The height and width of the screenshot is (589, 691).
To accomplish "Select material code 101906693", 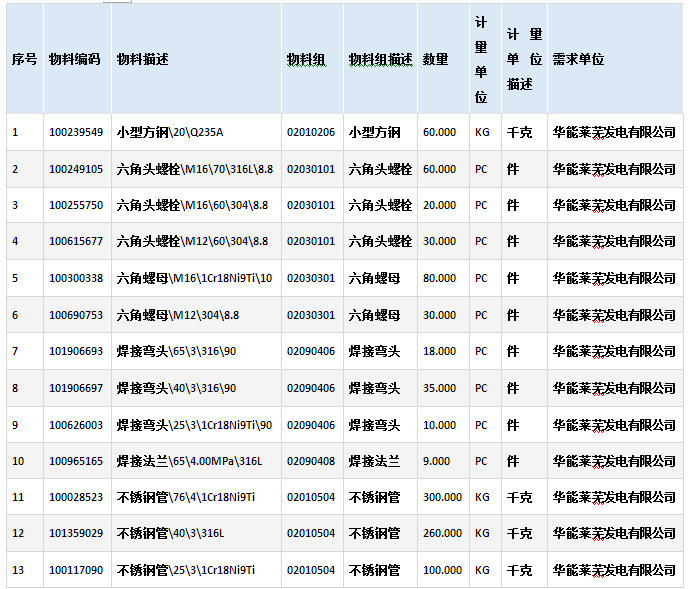I will 76,352.
